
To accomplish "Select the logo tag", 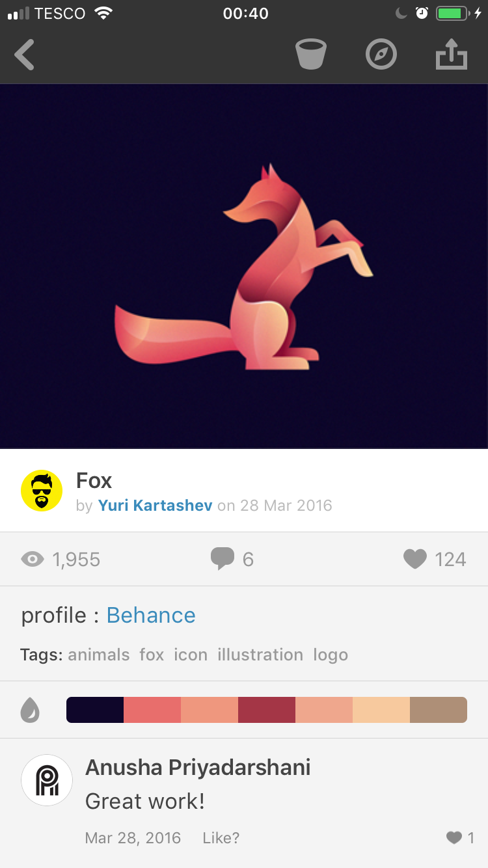I will click(x=331, y=655).
